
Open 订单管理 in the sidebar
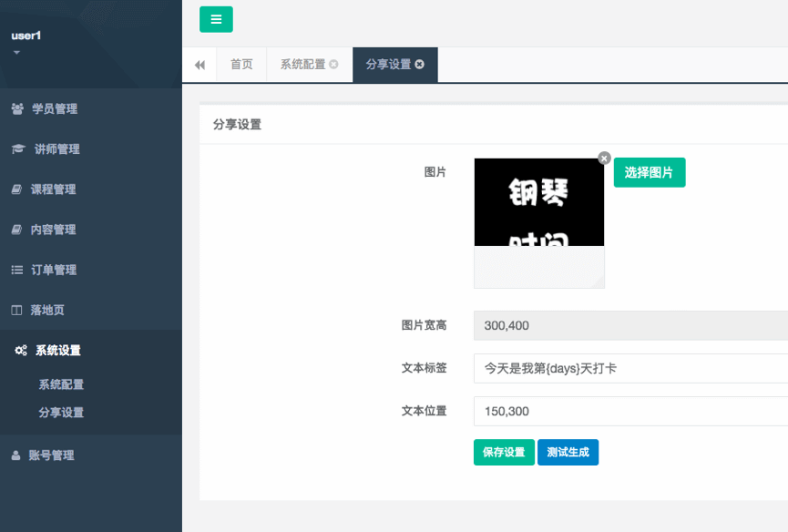pyautogui.click(x=53, y=270)
